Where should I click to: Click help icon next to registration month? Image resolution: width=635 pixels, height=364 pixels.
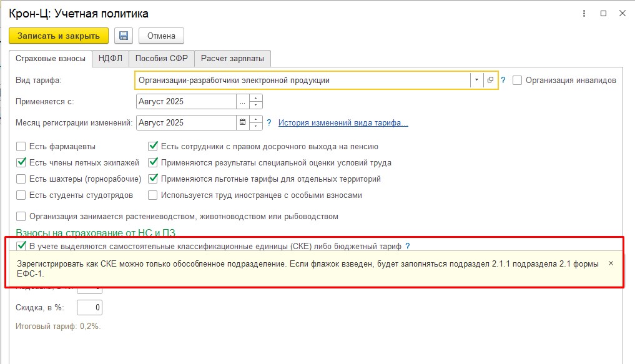[269, 123]
